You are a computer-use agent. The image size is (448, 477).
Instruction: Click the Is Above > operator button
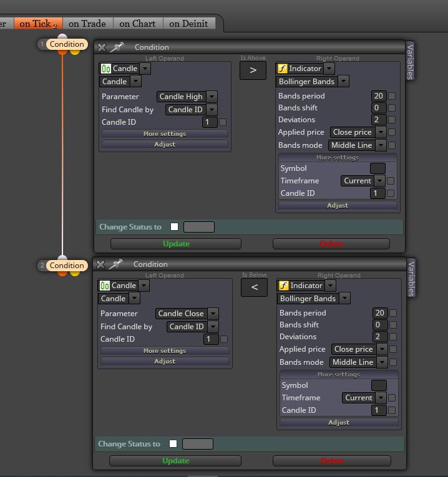coord(253,70)
